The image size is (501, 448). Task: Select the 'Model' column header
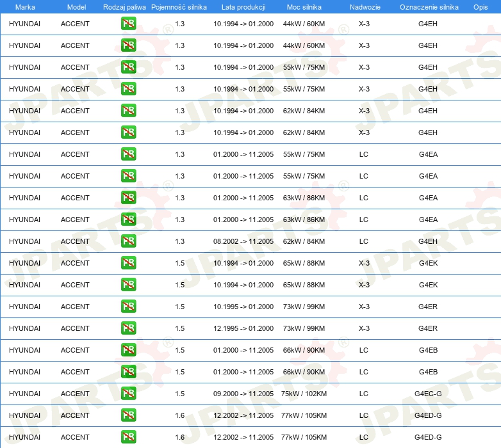coord(76,7)
